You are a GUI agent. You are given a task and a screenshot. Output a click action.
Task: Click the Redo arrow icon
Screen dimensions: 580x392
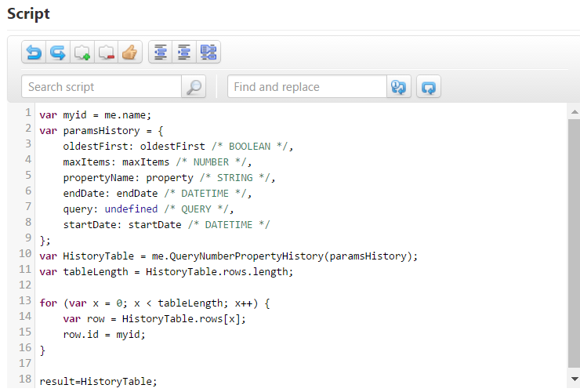pyautogui.click(x=58, y=53)
